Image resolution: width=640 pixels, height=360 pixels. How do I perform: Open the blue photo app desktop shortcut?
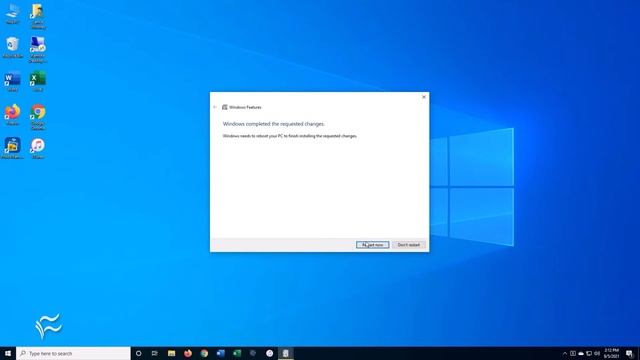point(12,148)
